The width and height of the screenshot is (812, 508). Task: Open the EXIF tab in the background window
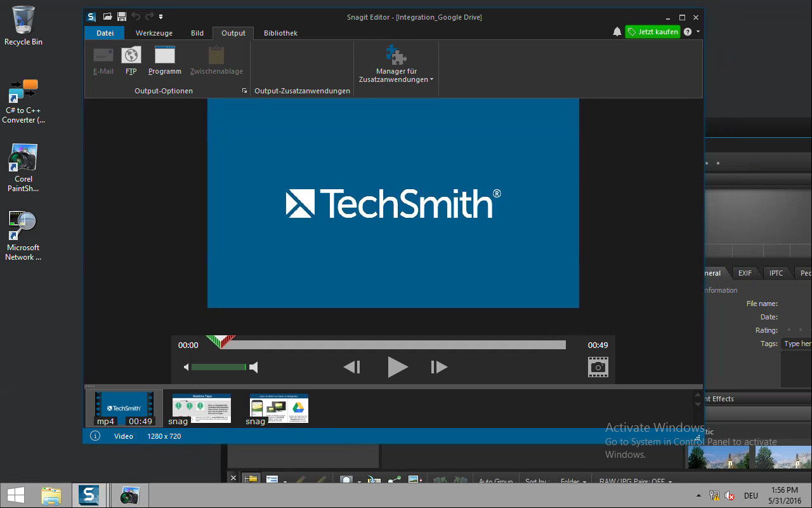click(x=745, y=273)
